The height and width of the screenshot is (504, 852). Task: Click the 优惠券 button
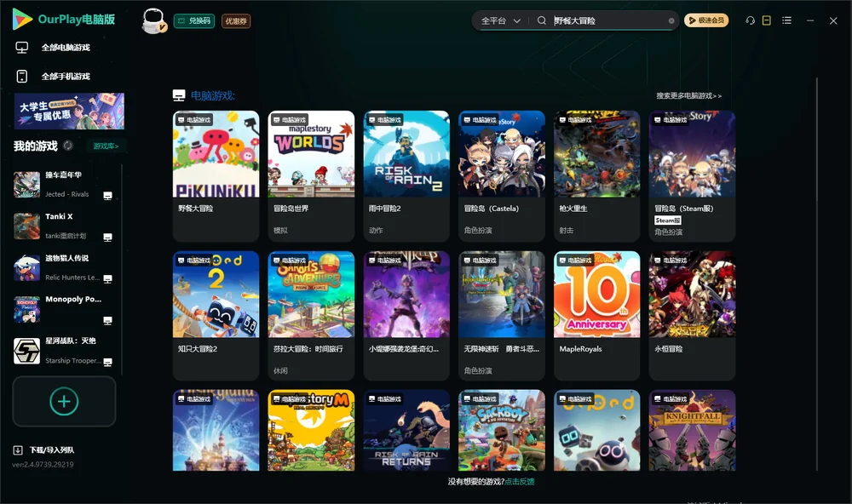click(x=236, y=21)
